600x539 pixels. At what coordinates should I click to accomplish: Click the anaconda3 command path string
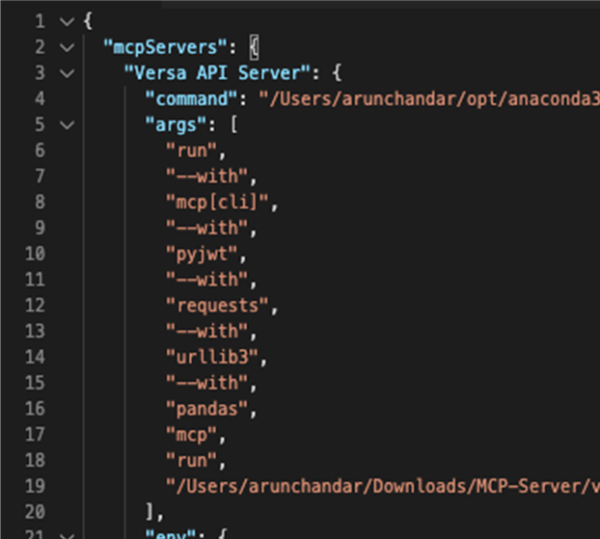tap(430, 99)
